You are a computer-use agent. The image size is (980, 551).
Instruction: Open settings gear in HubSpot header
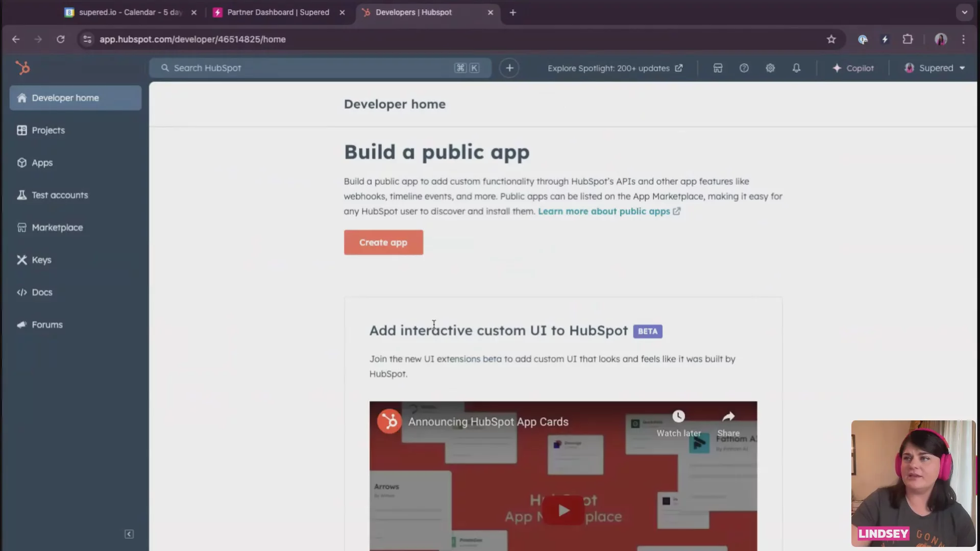(770, 68)
